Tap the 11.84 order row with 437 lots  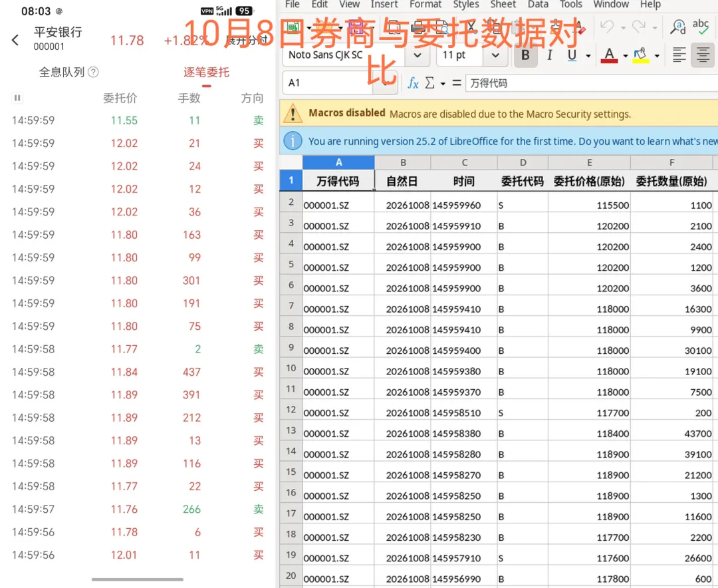138,372
